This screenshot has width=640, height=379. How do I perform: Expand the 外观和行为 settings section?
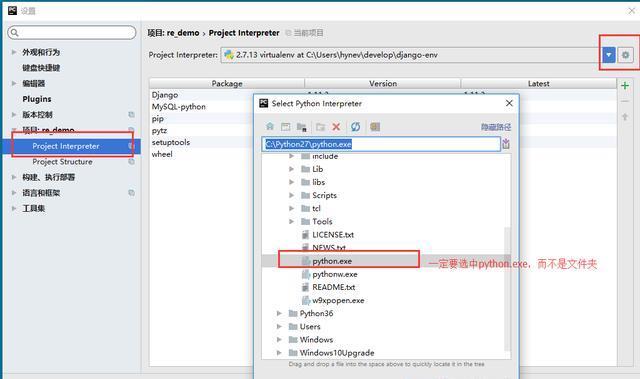(x=14, y=52)
